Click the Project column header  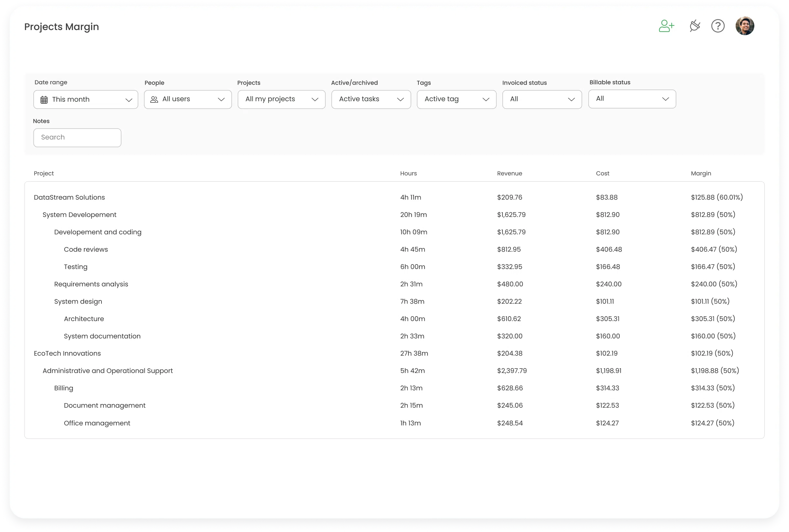[x=44, y=173]
